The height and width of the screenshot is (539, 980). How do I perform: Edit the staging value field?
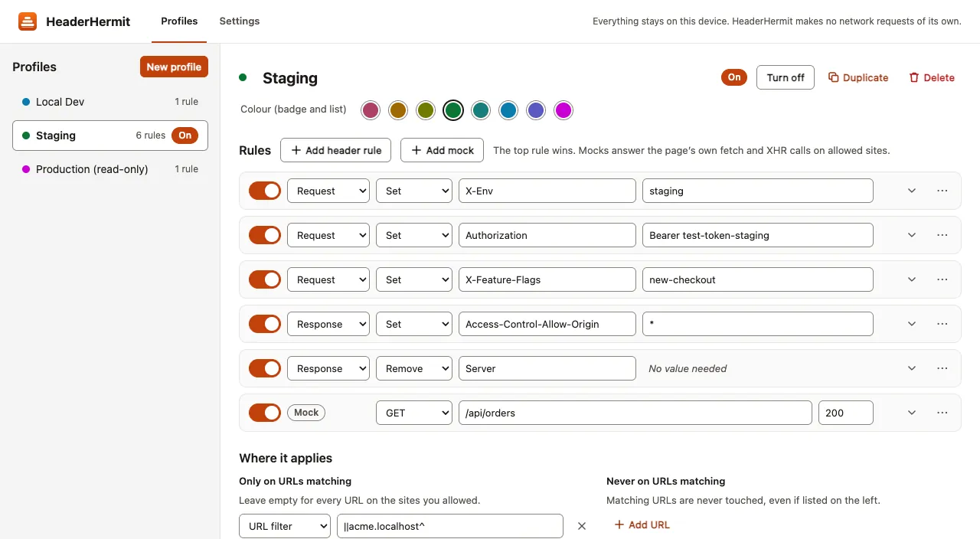point(758,191)
